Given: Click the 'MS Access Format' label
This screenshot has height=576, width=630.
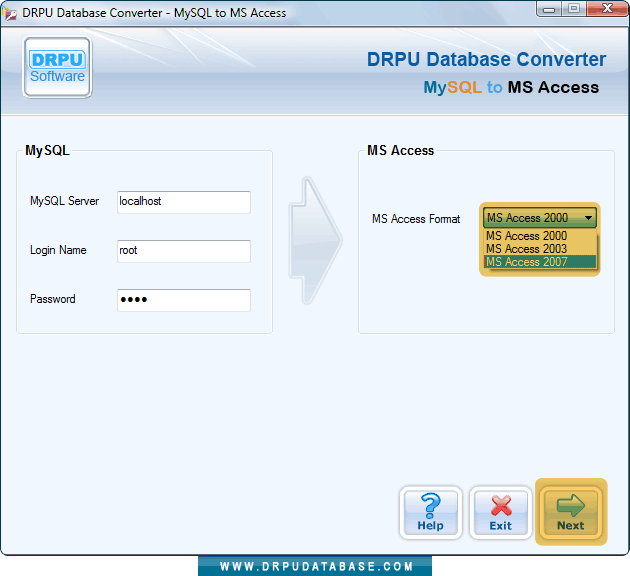Looking at the screenshot, I should (416, 219).
